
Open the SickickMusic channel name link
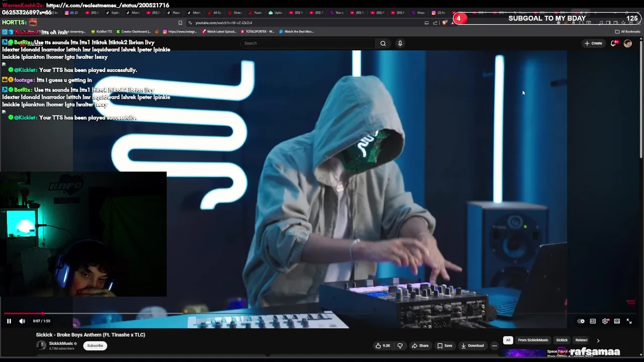tap(61, 343)
